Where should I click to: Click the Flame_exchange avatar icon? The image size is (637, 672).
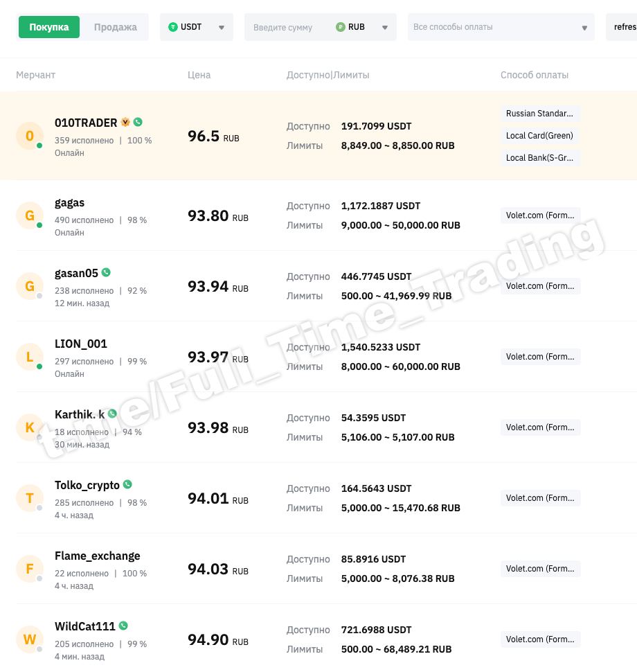pyautogui.click(x=30, y=569)
